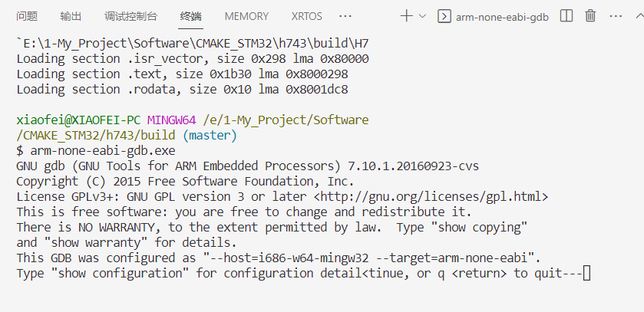Split the terminal pane

point(566,15)
